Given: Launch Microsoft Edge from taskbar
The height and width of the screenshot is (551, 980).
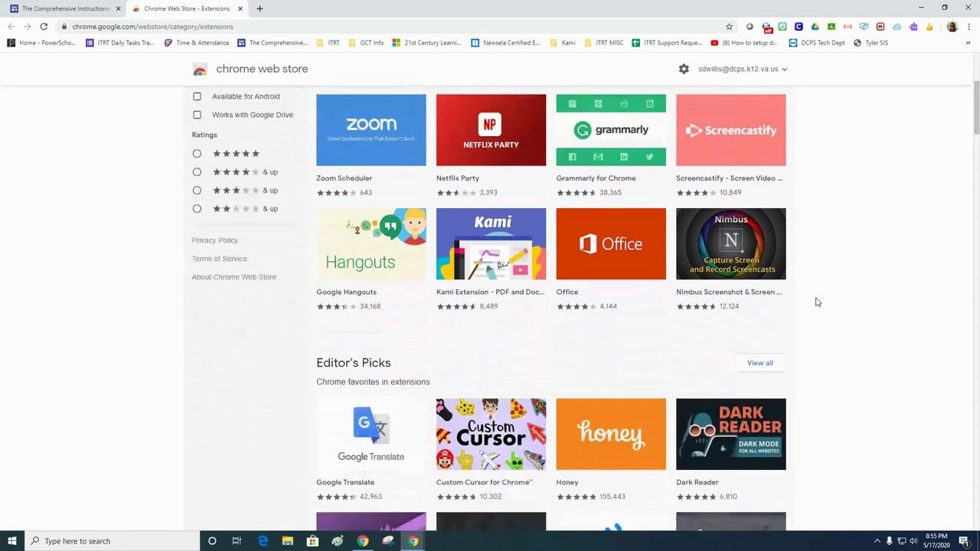Looking at the screenshot, I should coord(263,541).
